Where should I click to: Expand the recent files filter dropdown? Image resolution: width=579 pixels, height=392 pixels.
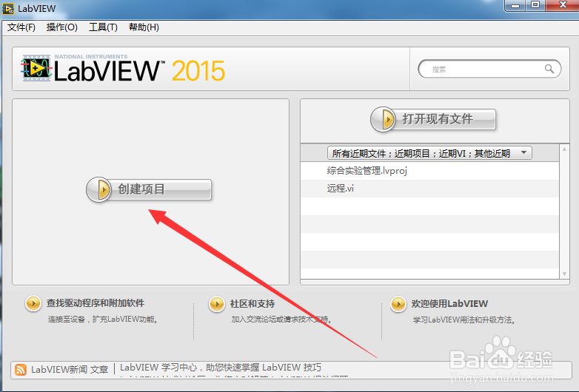point(429,153)
